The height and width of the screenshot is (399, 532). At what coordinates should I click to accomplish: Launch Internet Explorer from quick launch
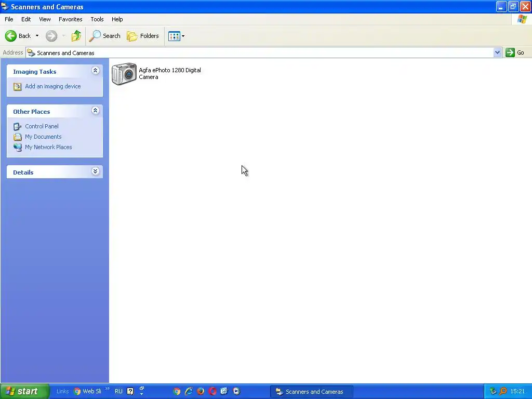point(189,392)
